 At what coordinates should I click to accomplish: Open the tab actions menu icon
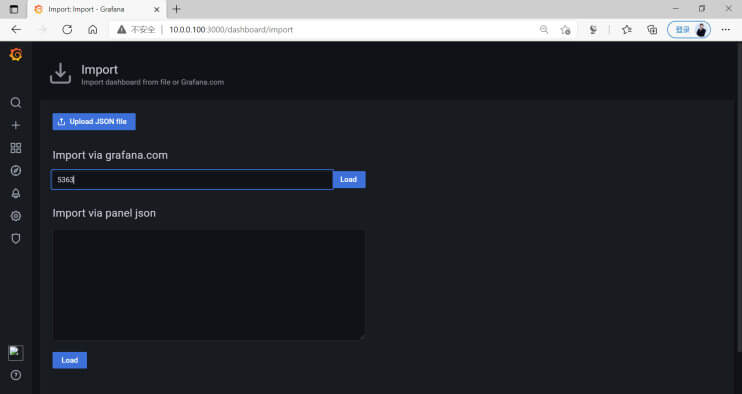[x=14, y=9]
